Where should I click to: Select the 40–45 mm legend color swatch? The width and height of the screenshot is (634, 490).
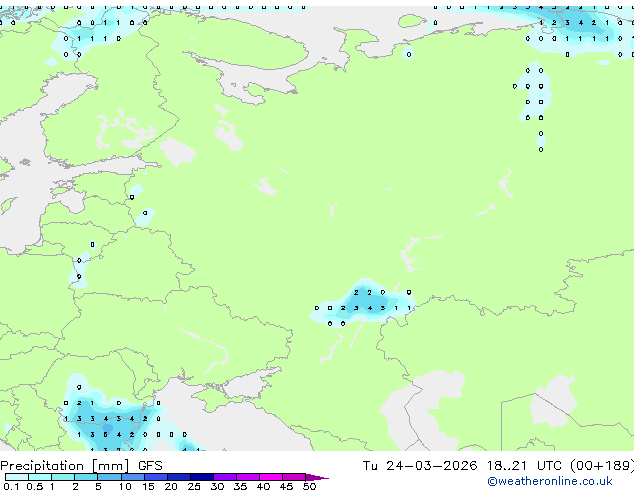[271, 477]
